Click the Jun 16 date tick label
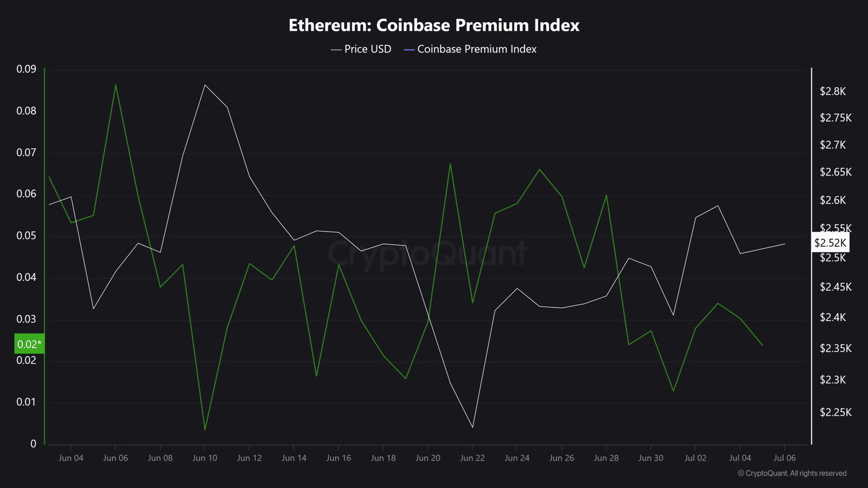 click(x=339, y=458)
